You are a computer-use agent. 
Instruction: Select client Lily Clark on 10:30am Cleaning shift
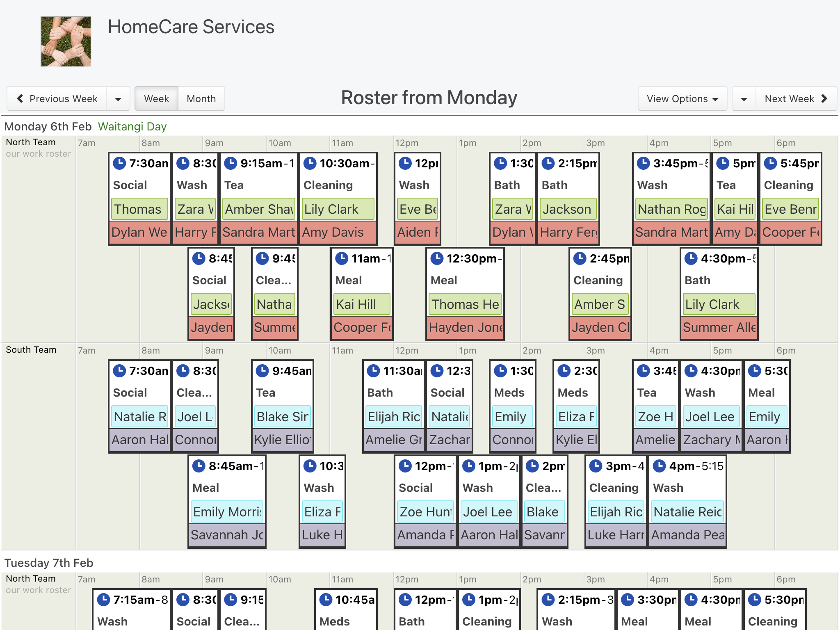point(338,209)
